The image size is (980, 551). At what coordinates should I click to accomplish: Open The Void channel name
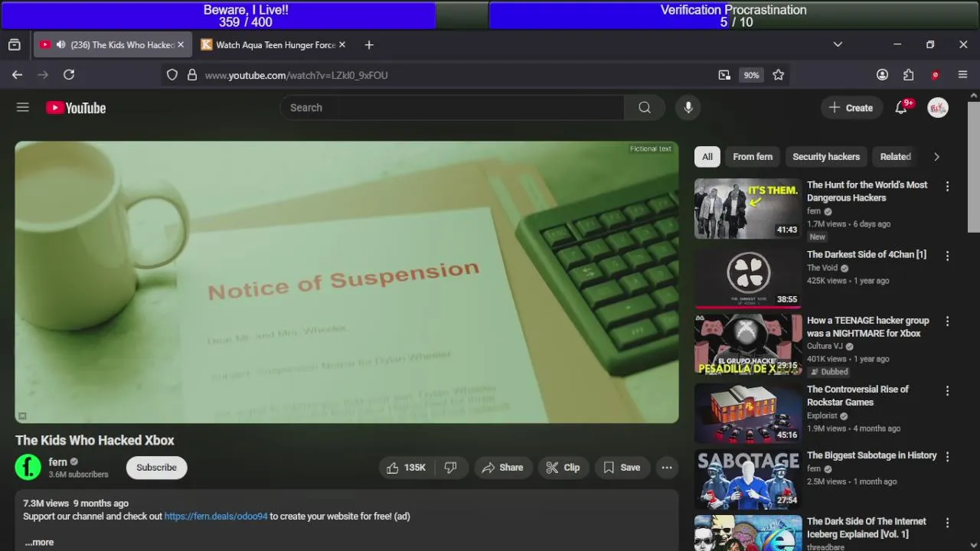pos(822,269)
